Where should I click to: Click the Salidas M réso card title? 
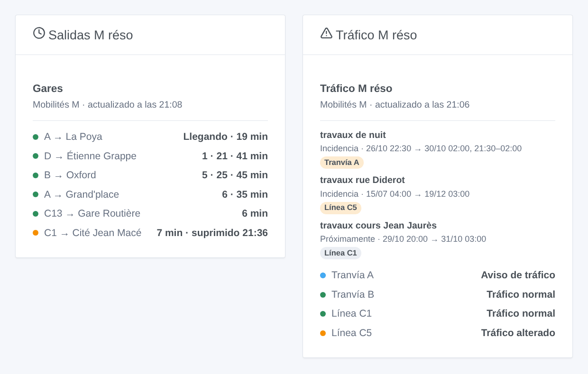91,35
